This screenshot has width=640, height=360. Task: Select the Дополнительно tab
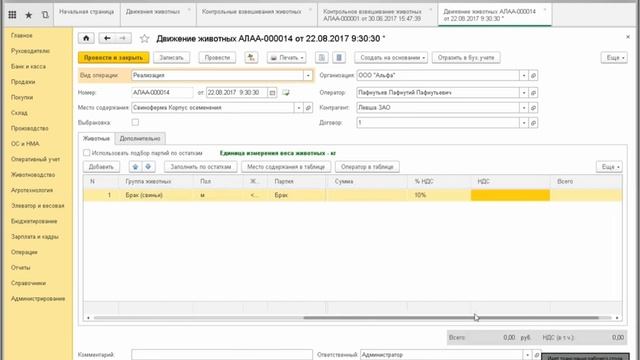(x=140, y=138)
